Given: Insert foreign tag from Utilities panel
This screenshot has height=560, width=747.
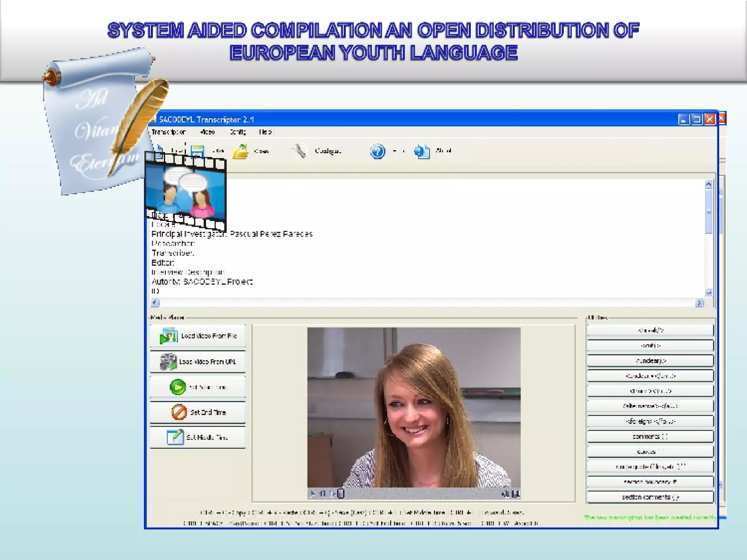Looking at the screenshot, I should click(x=650, y=421).
